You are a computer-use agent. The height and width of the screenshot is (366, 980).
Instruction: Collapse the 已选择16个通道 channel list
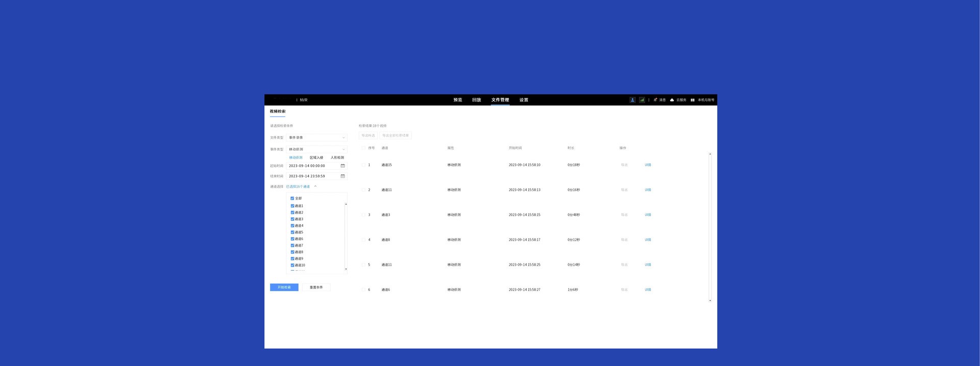pyautogui.click(x=315, y=187)
